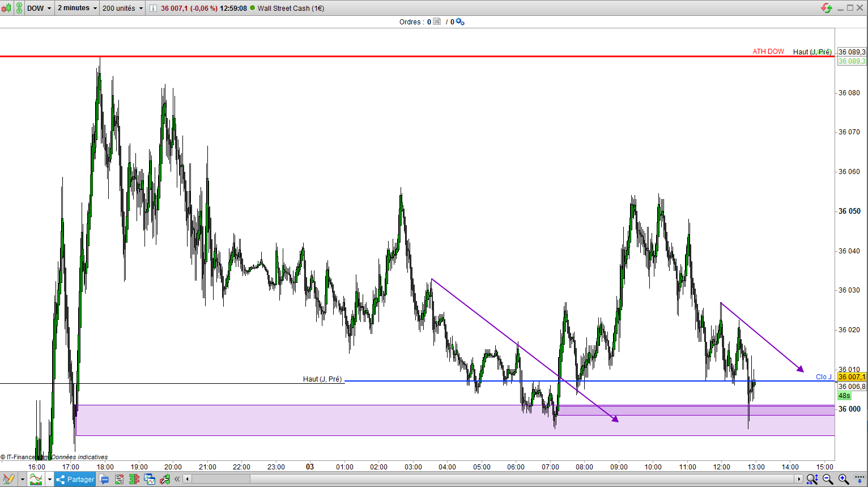Click the green 48s countdown tag
Screen dimensions: 868x487
click(844, 396)
